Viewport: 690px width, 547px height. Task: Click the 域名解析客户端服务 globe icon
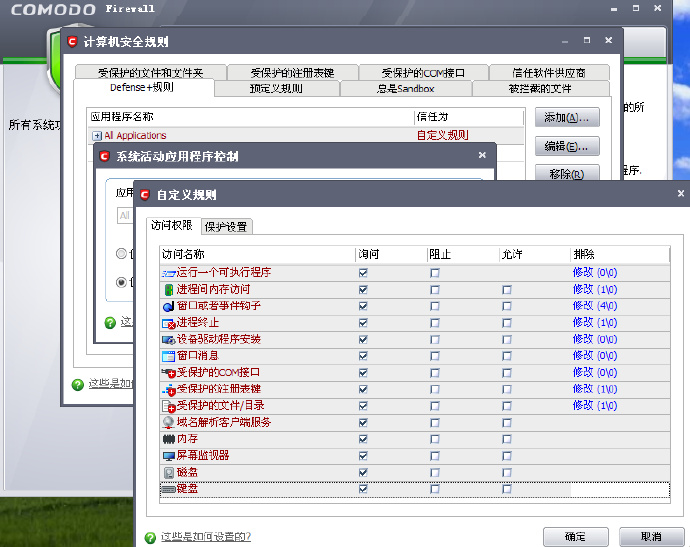pos(169,422)
